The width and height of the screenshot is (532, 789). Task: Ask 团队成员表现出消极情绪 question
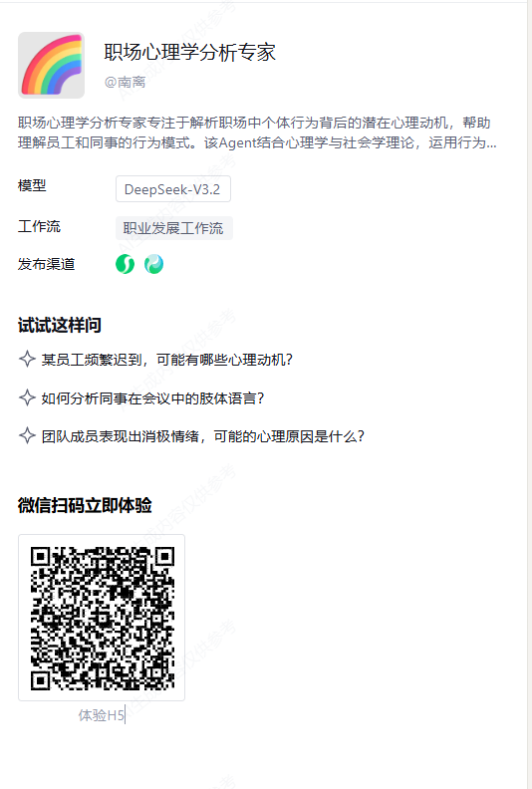[x=203, y=436]
